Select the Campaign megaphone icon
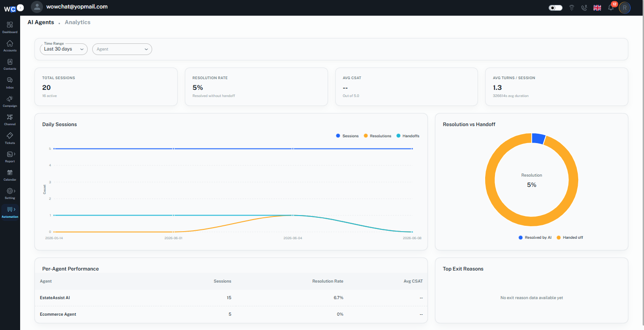The height and width of the screenshot is (330, 644). tap(10, 99)
